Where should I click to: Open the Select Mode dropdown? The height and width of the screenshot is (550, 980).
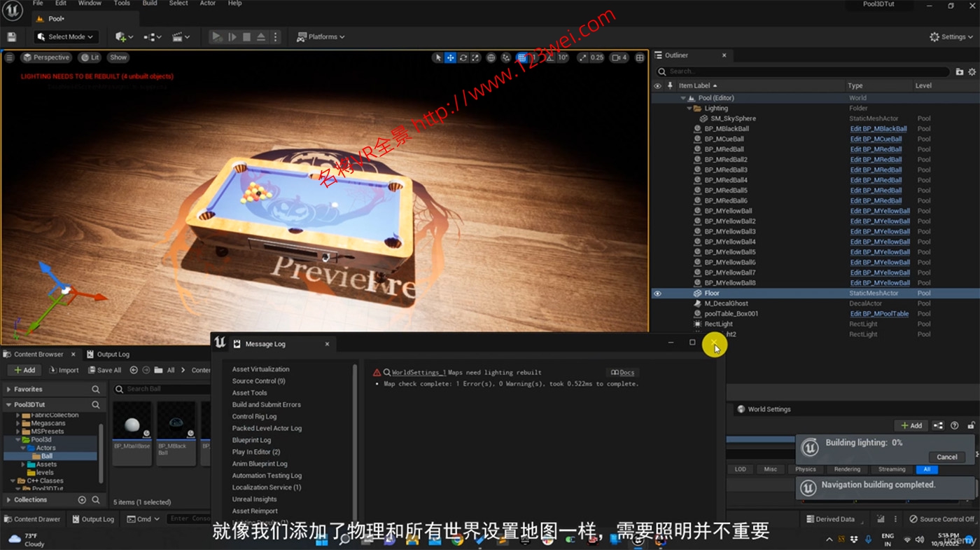tap(65, 36)
